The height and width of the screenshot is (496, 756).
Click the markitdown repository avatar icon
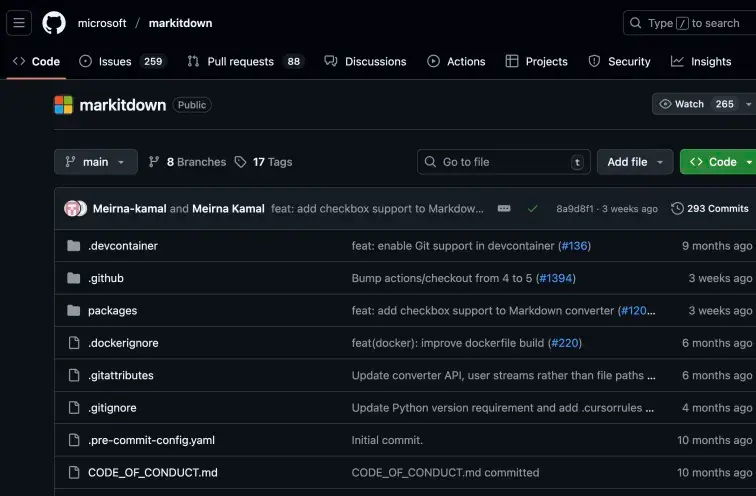pyautogui.click(x=64, y=105)
